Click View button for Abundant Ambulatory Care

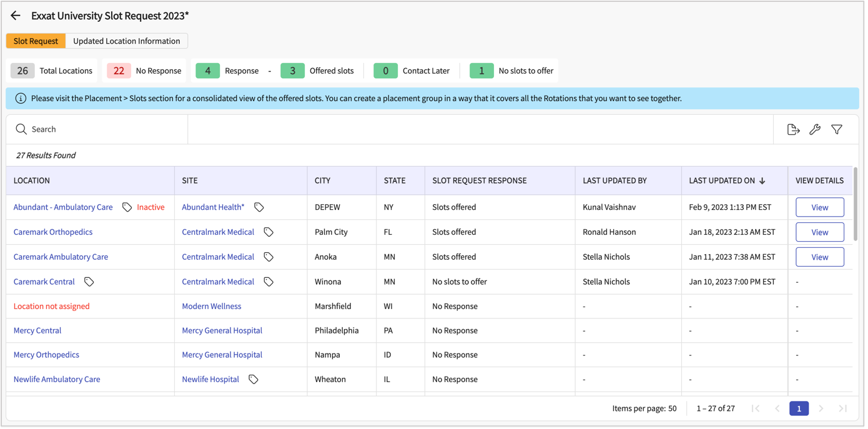819,207
